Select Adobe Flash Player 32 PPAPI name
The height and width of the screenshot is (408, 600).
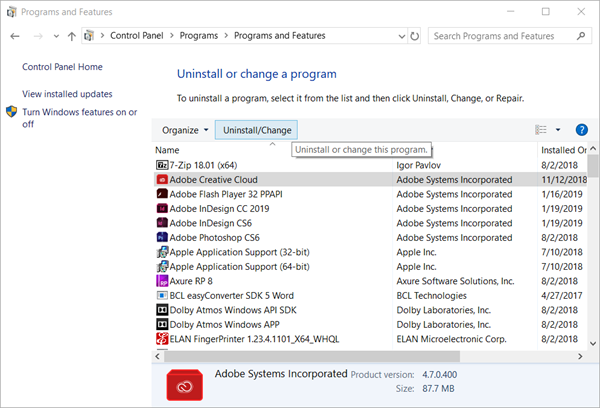[x=226, y=194]
